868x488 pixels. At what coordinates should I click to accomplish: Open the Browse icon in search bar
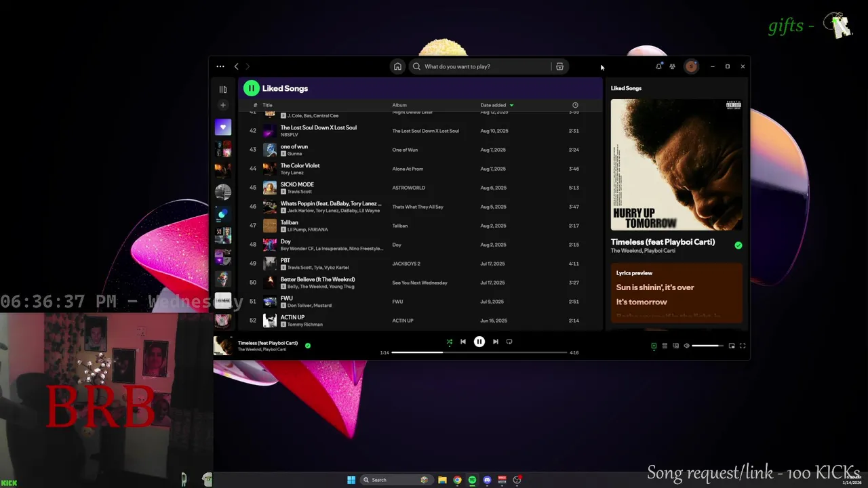click(559, 66)
